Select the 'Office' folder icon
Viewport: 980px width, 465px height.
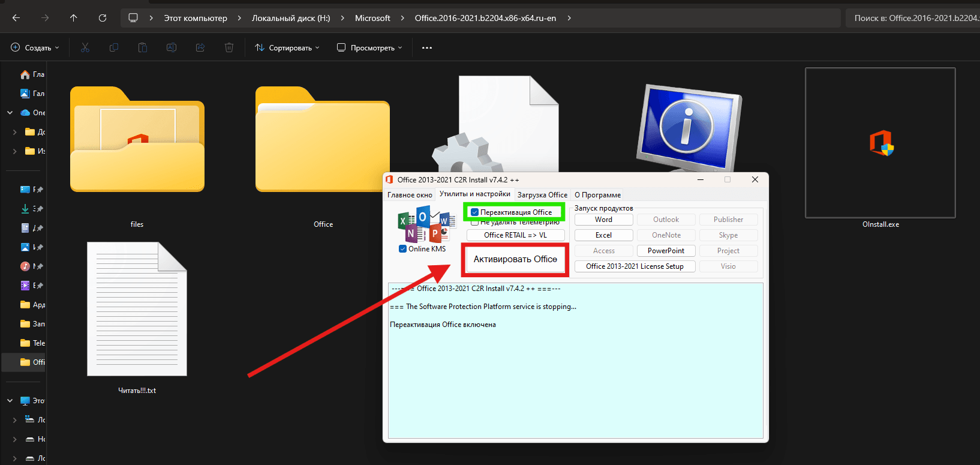coord(323,139)
